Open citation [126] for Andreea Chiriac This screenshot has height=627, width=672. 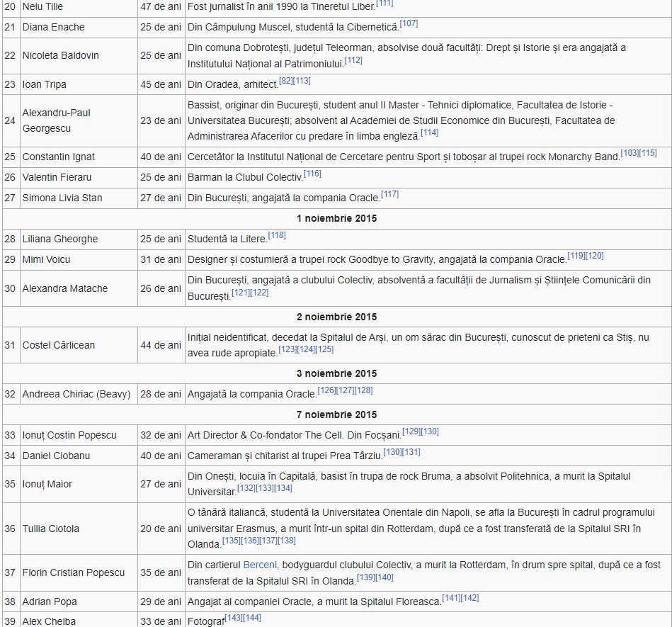(x=326, y=390)
